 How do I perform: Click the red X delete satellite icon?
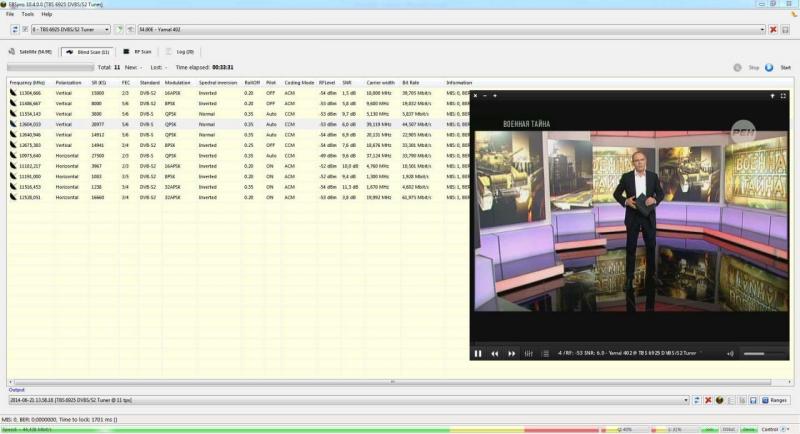(773, 29)
